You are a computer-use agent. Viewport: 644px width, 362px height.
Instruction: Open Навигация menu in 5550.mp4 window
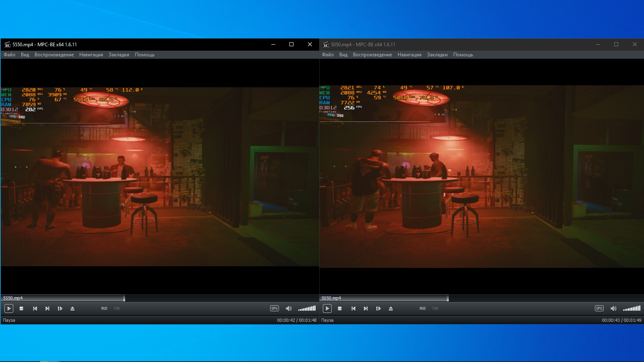click(91, 55)
